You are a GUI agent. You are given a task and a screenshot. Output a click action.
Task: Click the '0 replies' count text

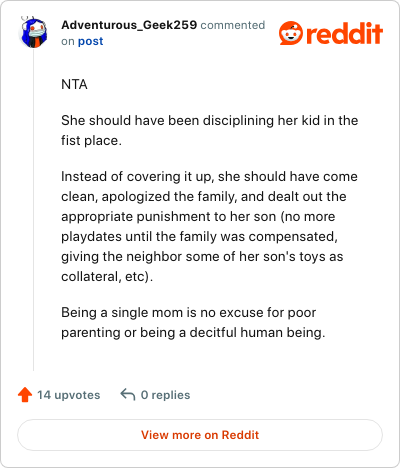pyautogui.click(x=165, y=395)
